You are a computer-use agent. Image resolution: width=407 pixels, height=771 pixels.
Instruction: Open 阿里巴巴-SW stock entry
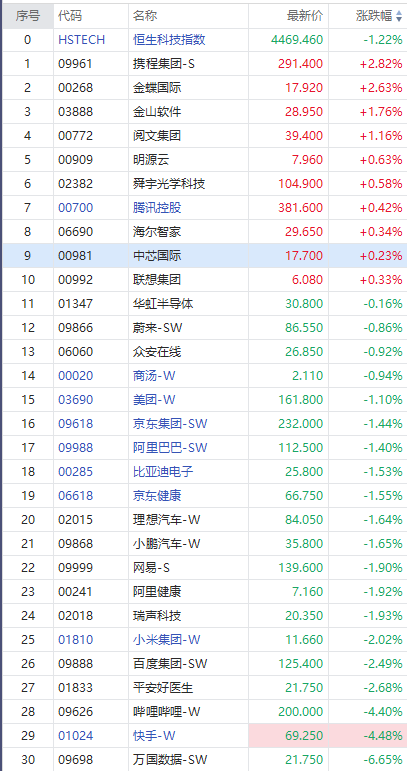(x=170, y=448)
